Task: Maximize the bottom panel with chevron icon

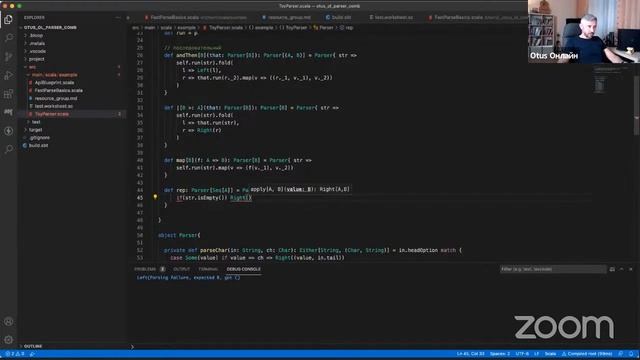Action: (621, 269)
